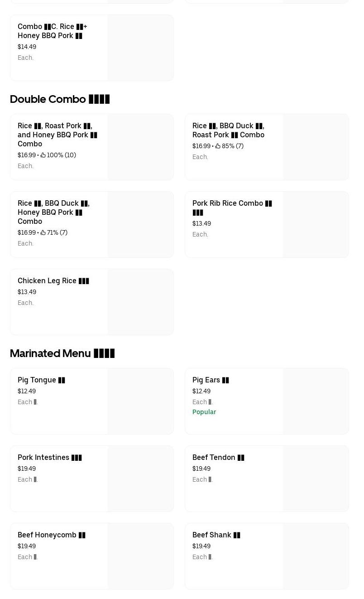Click the thumbs-up icon showing 85% rating

[x=218, y=146]
